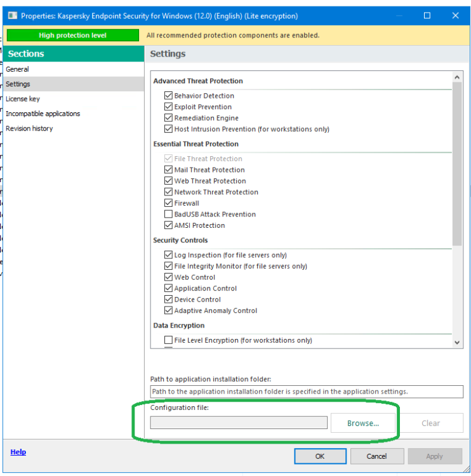Screen dimensions: 471x476
Task: Click Browse for configuration file
Action: tap(363, 423)
